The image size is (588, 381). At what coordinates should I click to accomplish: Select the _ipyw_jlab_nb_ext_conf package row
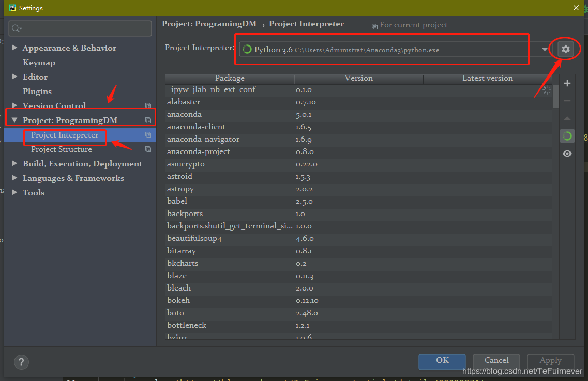[x=358, y=89]
